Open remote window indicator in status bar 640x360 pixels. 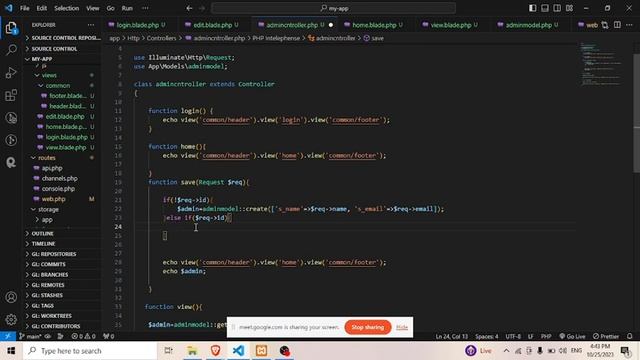pos(8,336)
